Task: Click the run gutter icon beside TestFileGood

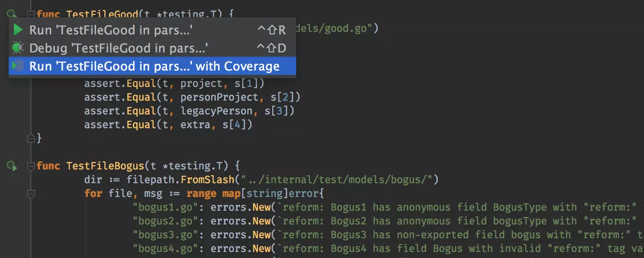Action: click(12, 14)
